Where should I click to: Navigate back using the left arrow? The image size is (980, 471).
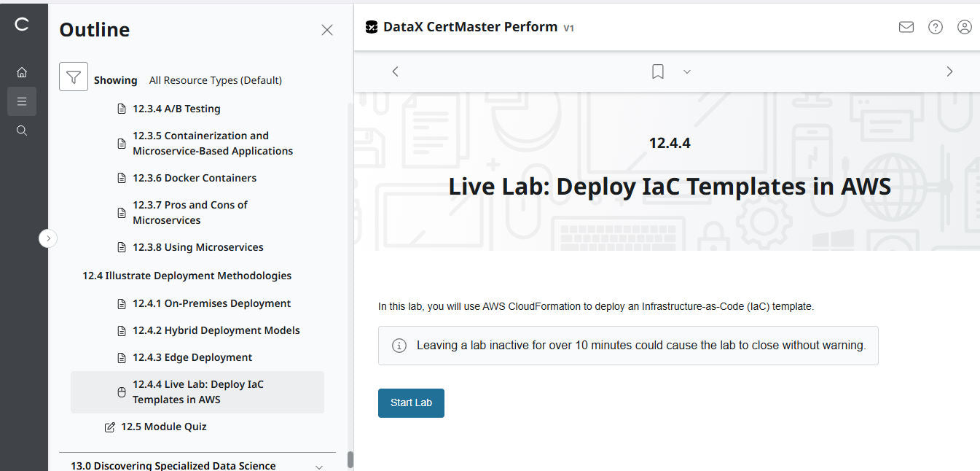395,71
